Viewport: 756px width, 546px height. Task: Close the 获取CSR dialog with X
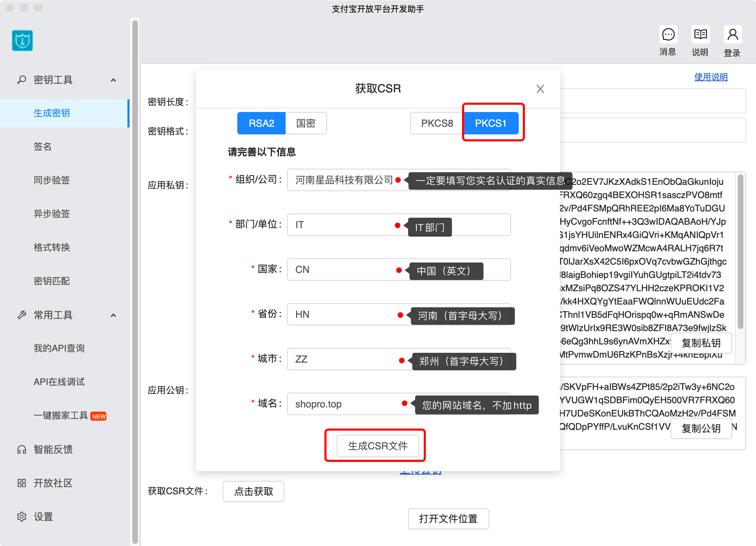(x=540, y=89)
